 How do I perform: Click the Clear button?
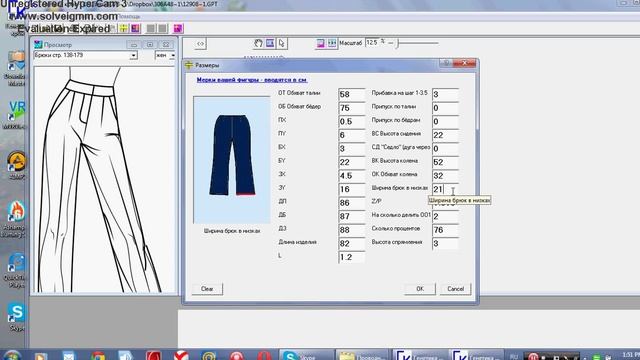click(207, 289)
